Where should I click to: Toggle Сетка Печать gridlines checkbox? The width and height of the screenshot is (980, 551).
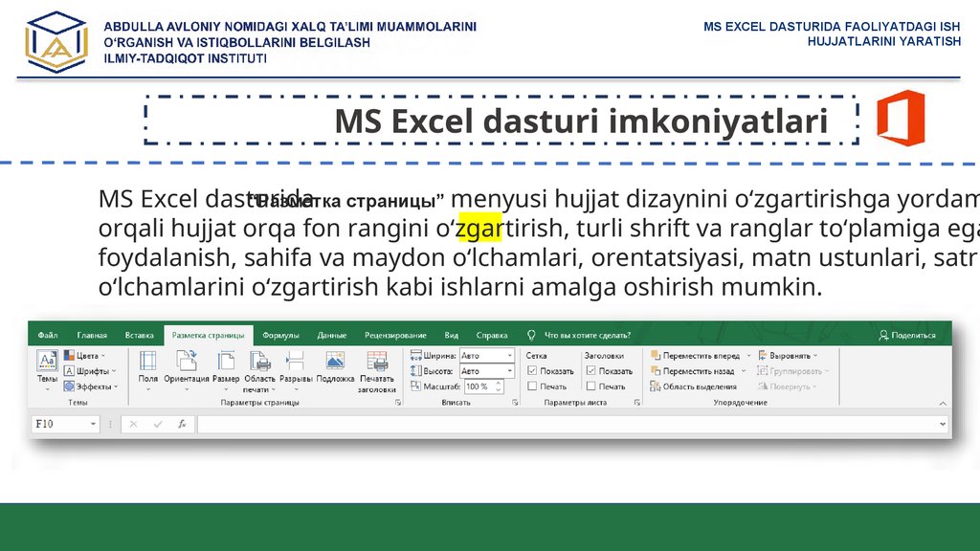click(x=532, y=386)
